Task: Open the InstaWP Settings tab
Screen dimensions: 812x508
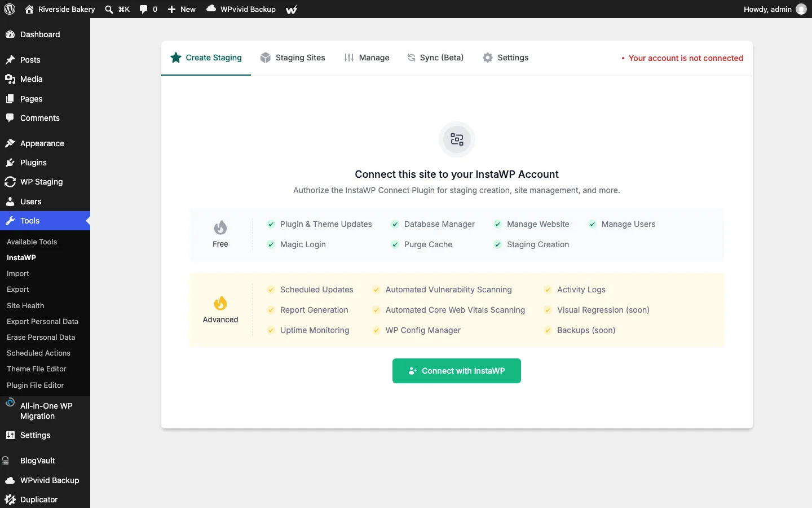Action: (505, 58)
